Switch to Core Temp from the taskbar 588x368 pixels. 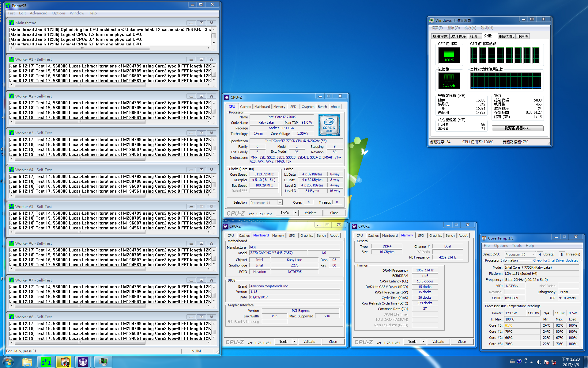click(65, 362)
